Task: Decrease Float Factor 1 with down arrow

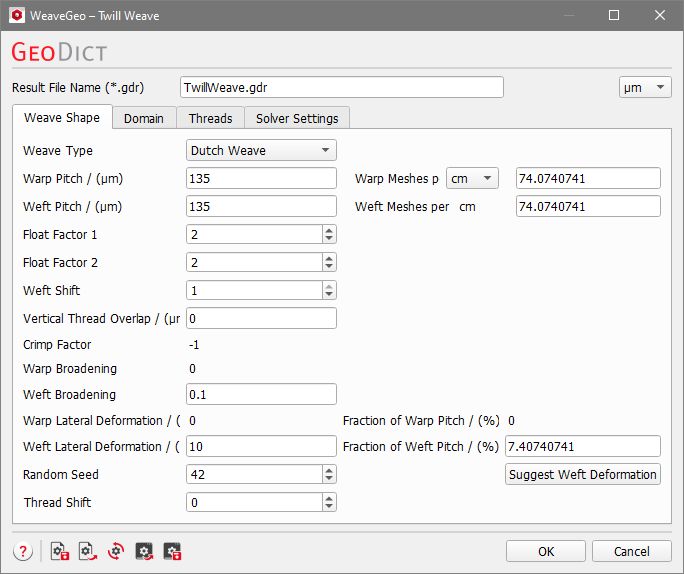Action: 329,239
